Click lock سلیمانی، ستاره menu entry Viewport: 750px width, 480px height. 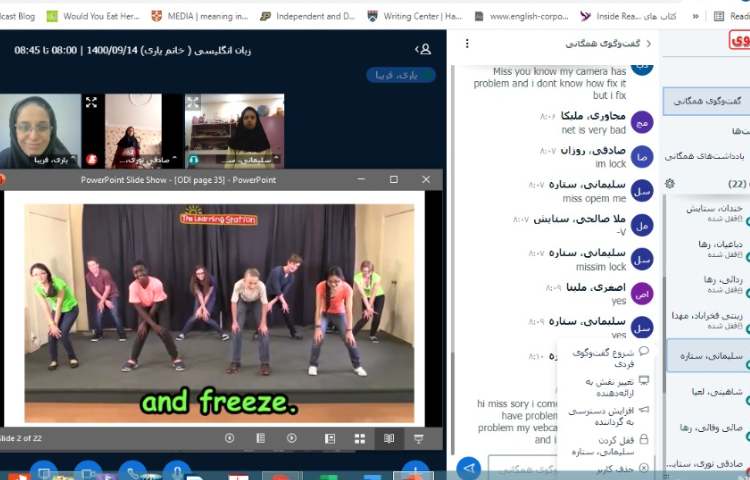click(605, 445)
